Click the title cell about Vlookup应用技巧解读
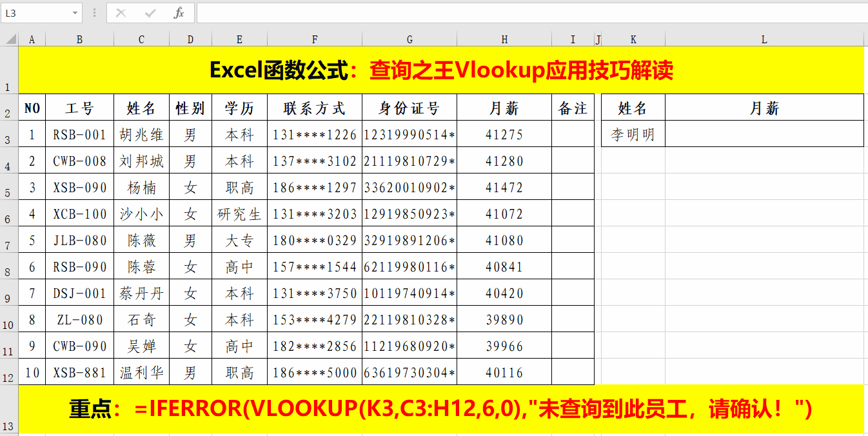This screenshot has width=868, height=436. pos(441,70)
